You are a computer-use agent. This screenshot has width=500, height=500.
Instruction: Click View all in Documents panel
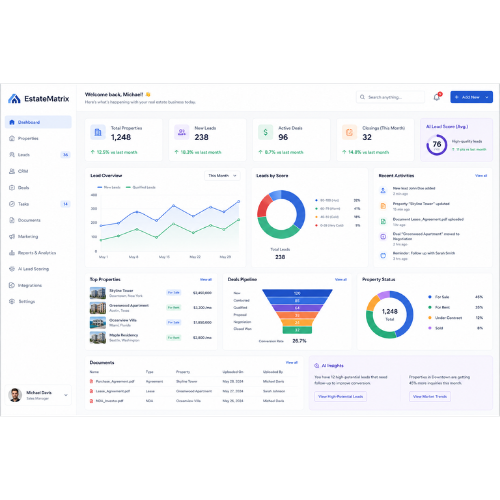(292, 362)
